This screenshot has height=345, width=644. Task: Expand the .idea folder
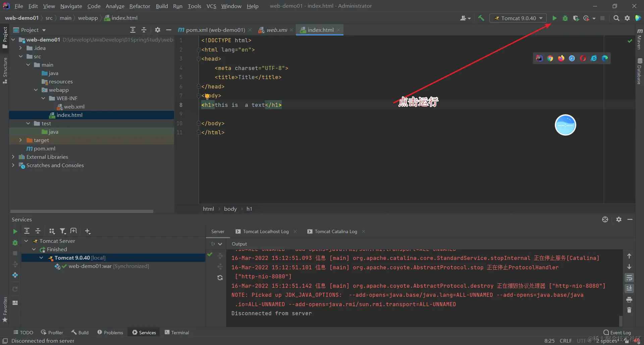20,48
